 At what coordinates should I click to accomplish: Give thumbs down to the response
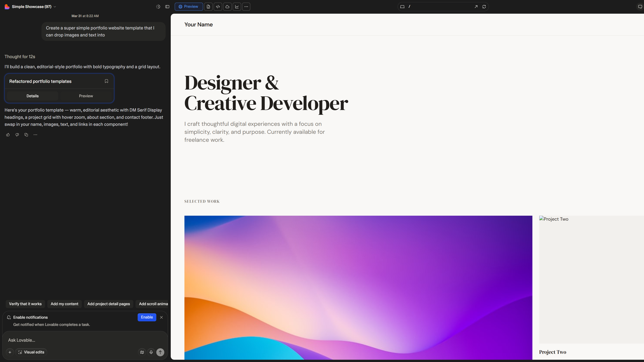(17, 135)
